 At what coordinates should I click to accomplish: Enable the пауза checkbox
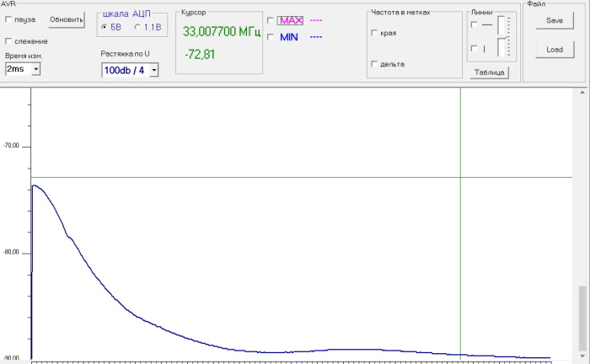[x=9, y=19]
